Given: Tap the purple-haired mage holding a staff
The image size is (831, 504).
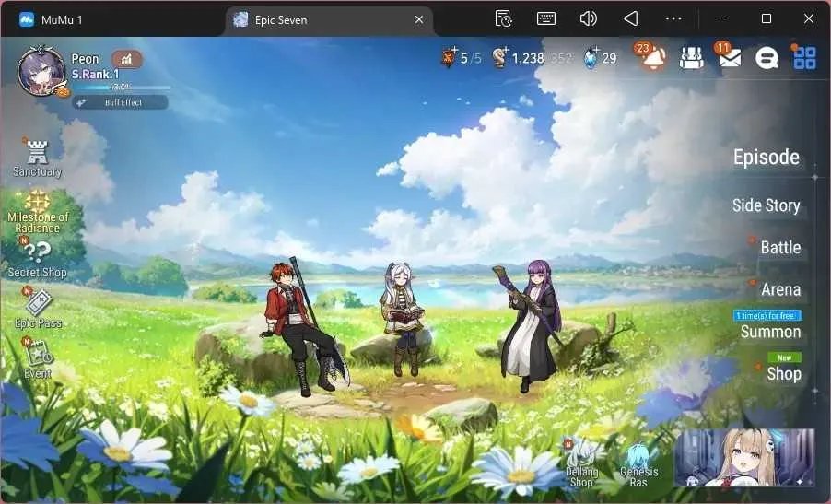Looking at the screenshot, I should [x=530, y=325].
